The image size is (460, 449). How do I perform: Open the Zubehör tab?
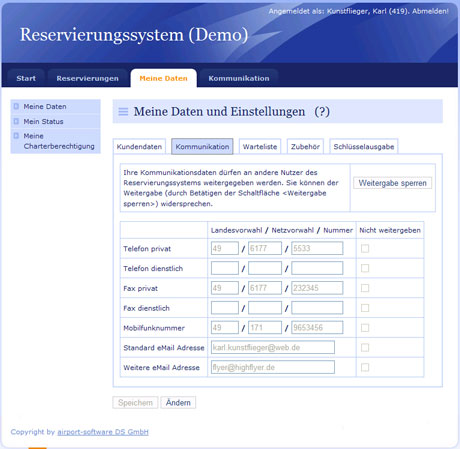[305, 147]
